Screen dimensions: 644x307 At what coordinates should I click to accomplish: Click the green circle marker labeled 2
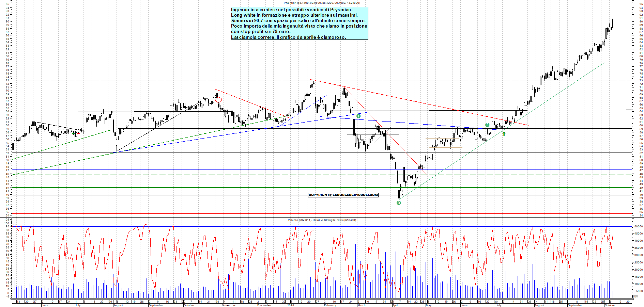(487, 125)
